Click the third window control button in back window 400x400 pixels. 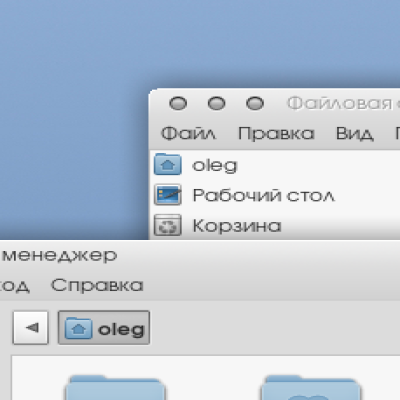(255, 103)
